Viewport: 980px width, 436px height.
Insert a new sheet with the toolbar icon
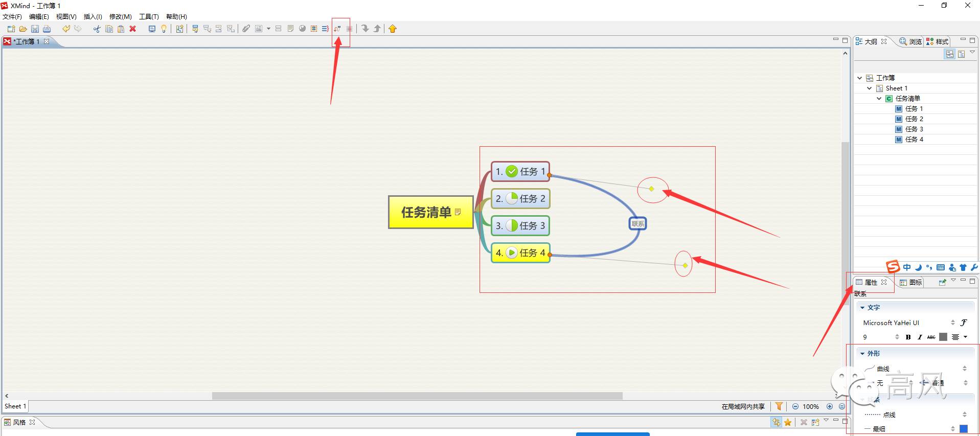179,29
